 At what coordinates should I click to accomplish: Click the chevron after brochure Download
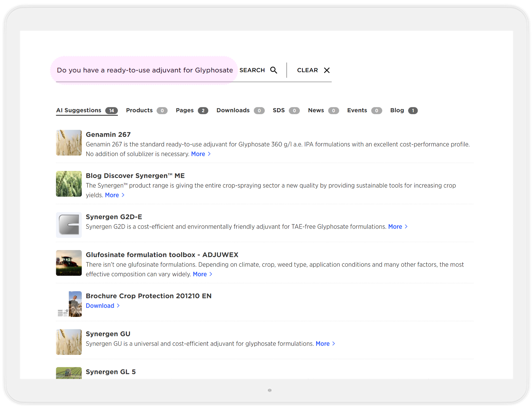(x=118, y=306)
